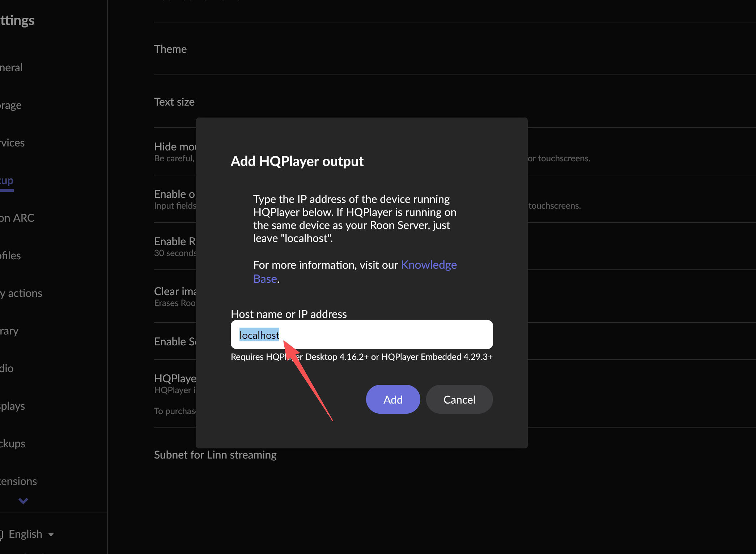Open the Extensions settings tab
The width and height of the screenshot is (756, 554).
[x=18, y=481]
